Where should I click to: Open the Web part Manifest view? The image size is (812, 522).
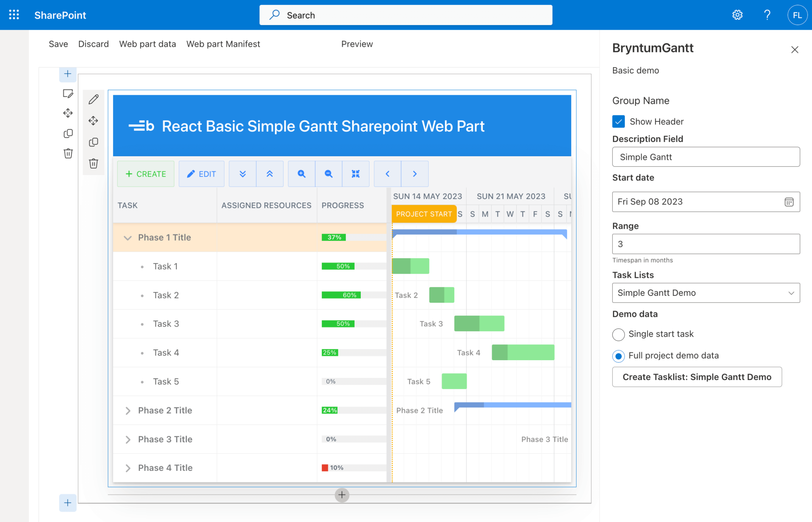(x=223, y=44)
